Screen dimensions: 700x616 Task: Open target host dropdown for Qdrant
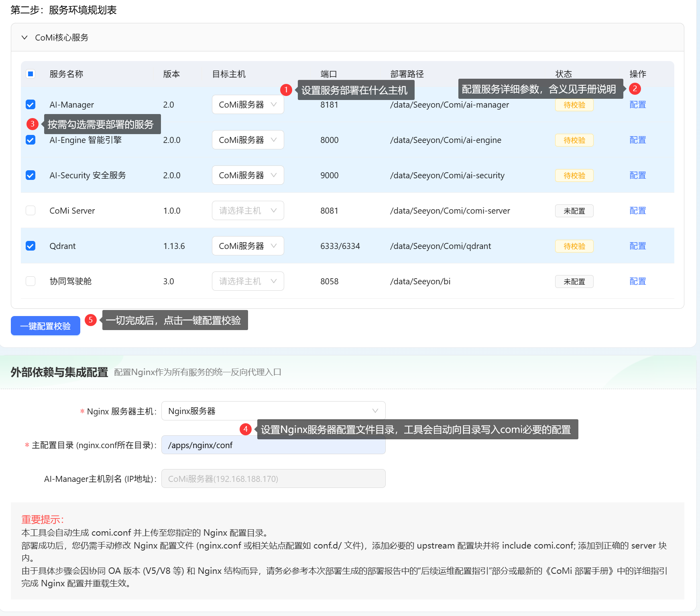click(248, 246)
